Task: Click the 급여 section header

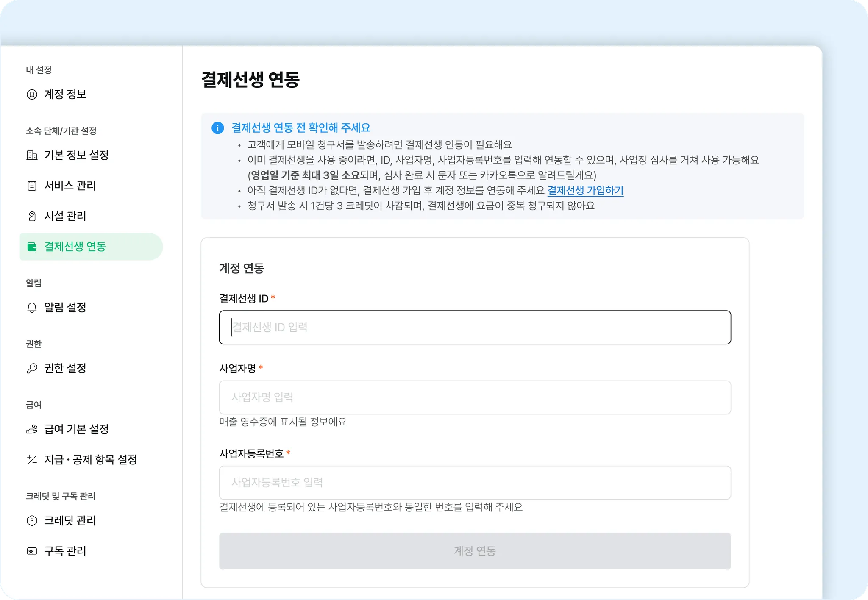Action: tap(33, 405)
